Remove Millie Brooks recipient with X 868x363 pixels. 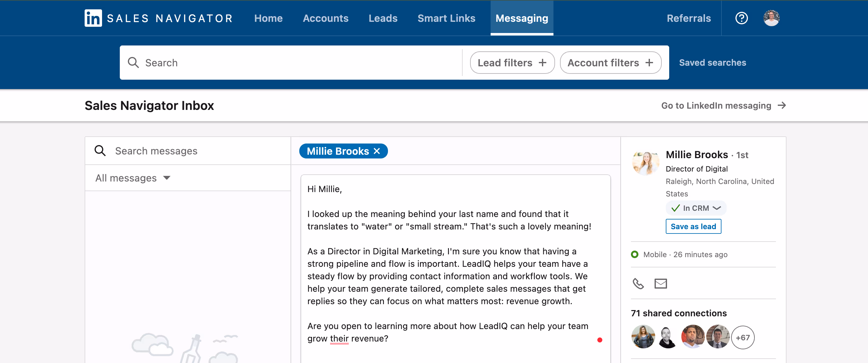coord(377,151)
